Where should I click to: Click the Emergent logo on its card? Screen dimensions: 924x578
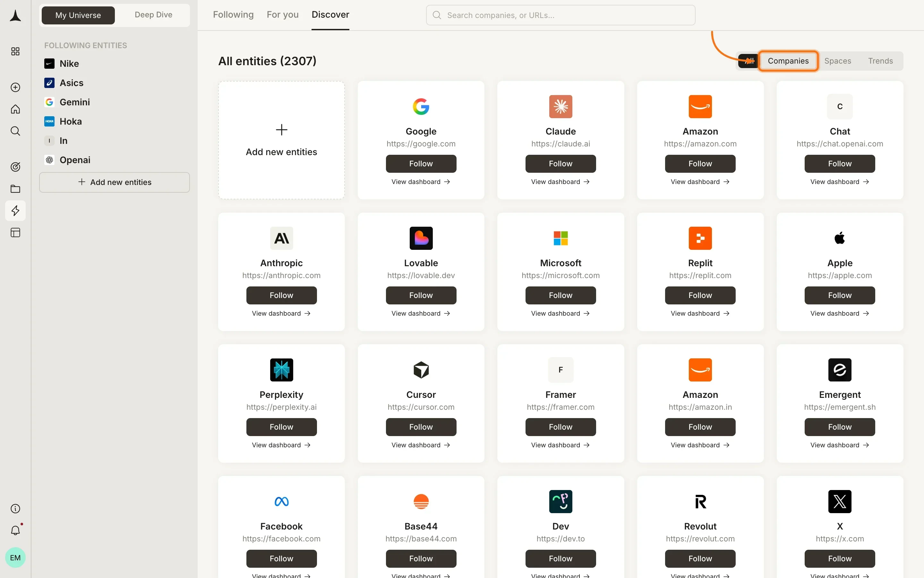pos(840,370)
